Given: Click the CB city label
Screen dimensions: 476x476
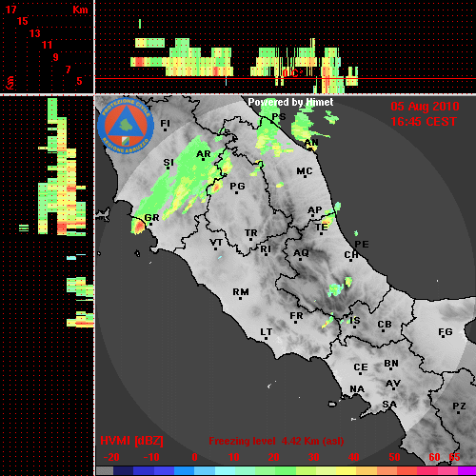Looking at the screenshot, I should pyautogui.click(x=385, y=325).
